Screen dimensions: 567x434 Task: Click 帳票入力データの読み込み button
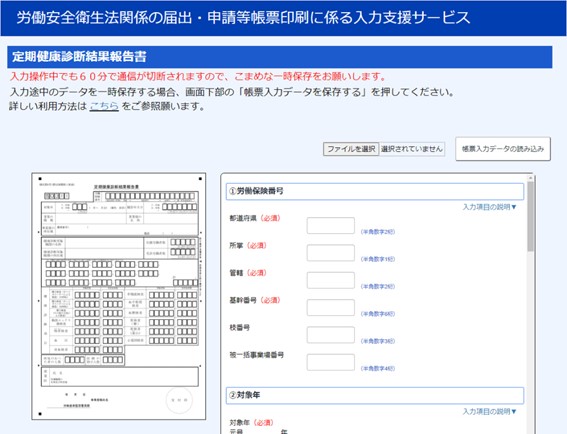pyautogui.click(x=503, y=149)
